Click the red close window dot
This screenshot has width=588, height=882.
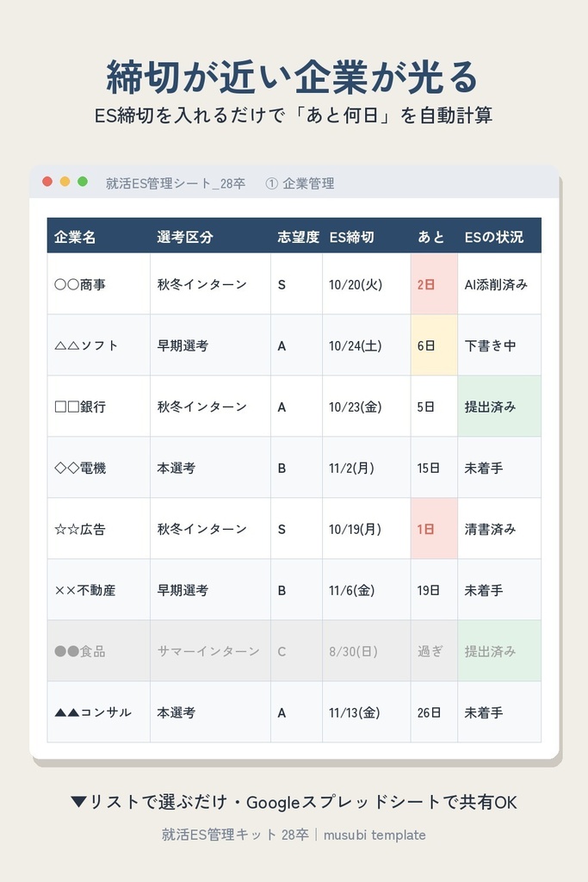[x=47, y=181]
